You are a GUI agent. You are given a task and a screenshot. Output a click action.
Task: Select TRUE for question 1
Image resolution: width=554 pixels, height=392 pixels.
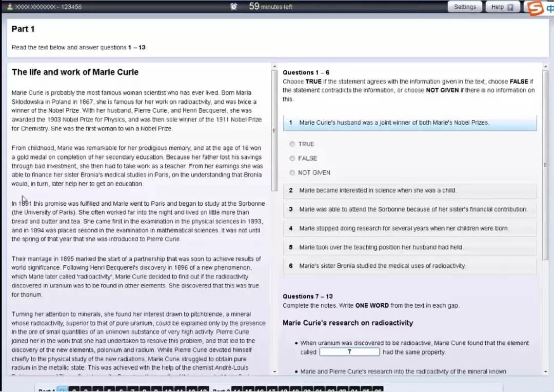click(x=292, y=144)
